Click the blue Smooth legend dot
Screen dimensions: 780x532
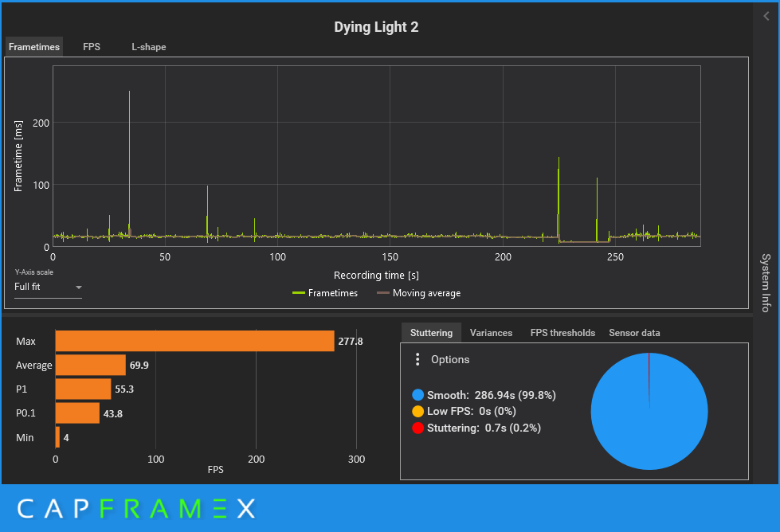(x=417, y=395)
